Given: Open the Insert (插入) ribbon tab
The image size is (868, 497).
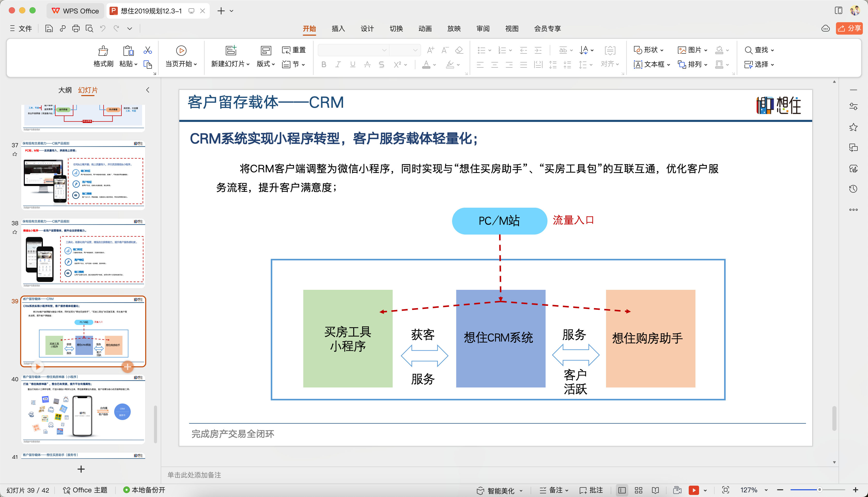Looking at the screenshot, I should [338, 29].
